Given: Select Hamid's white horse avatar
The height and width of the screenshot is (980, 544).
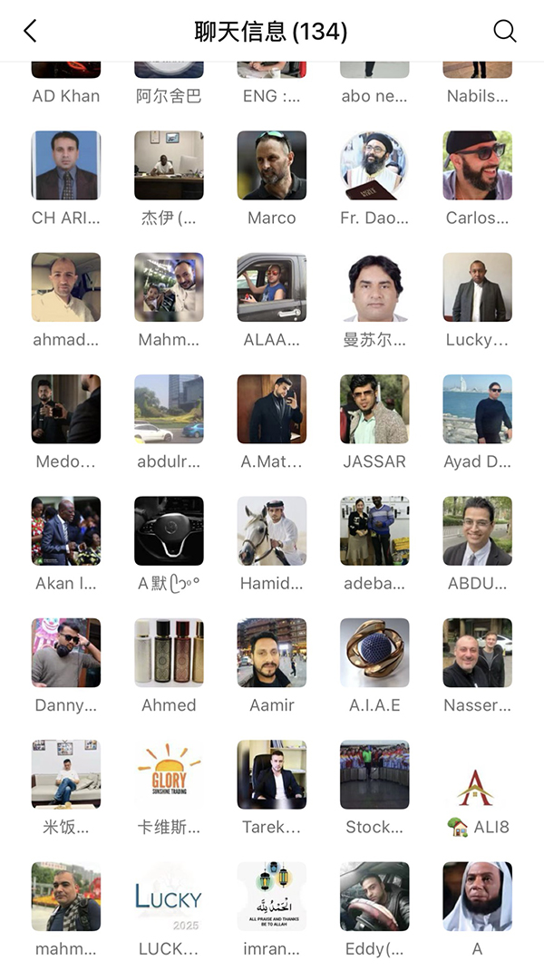Looking at the screenshot, I should point(271,530).
